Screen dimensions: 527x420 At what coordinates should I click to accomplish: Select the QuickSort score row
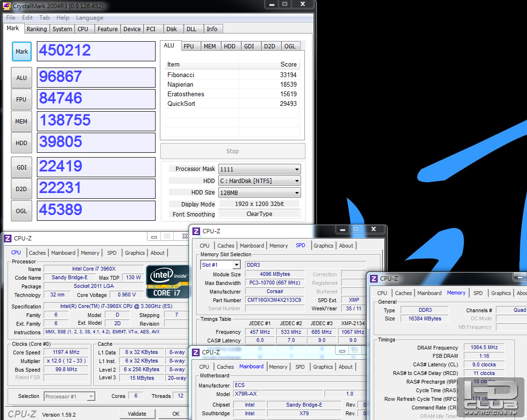click(x=232, y=103)
